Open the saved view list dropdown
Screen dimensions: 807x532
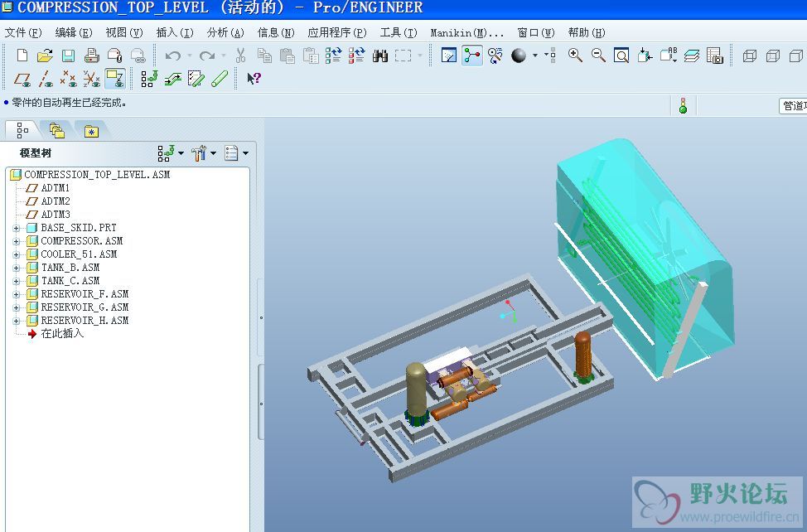(669, 55)
